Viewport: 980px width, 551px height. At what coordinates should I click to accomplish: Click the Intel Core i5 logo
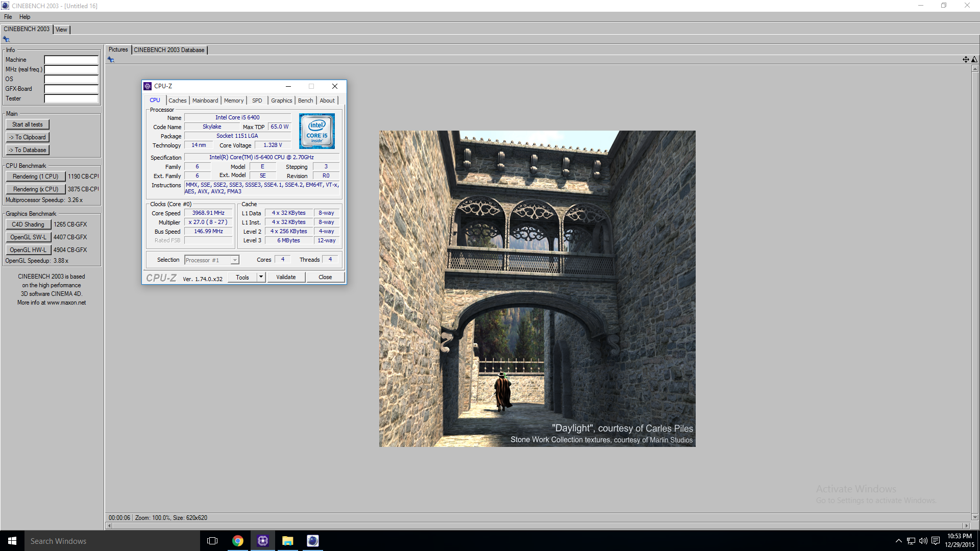[317, 131]
